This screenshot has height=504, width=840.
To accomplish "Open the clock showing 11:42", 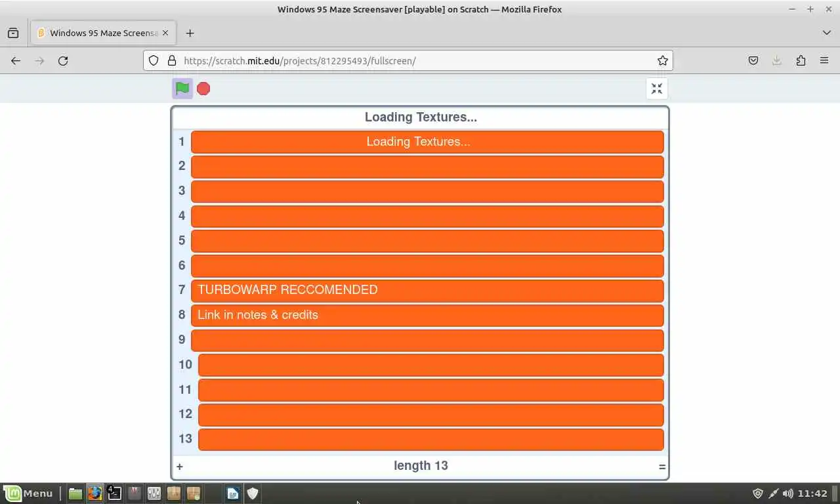I will tap(812, 493).
